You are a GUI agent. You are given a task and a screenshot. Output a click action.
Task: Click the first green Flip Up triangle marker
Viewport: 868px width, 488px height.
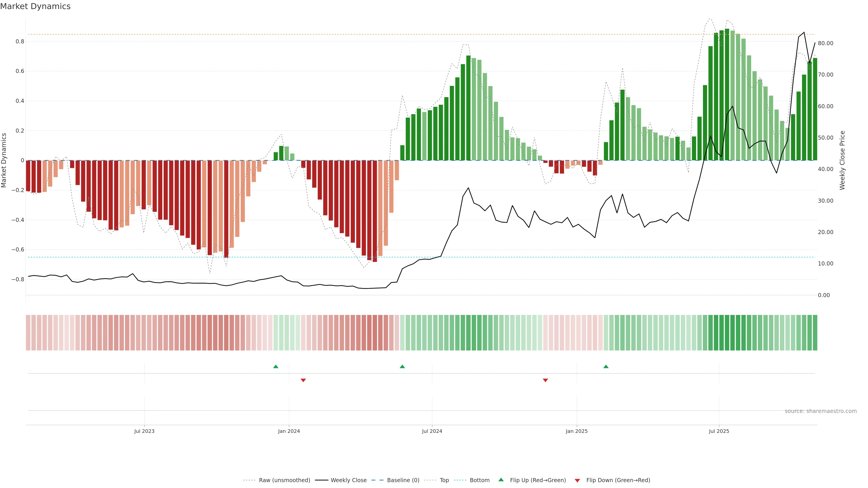[x=276, y=366]
